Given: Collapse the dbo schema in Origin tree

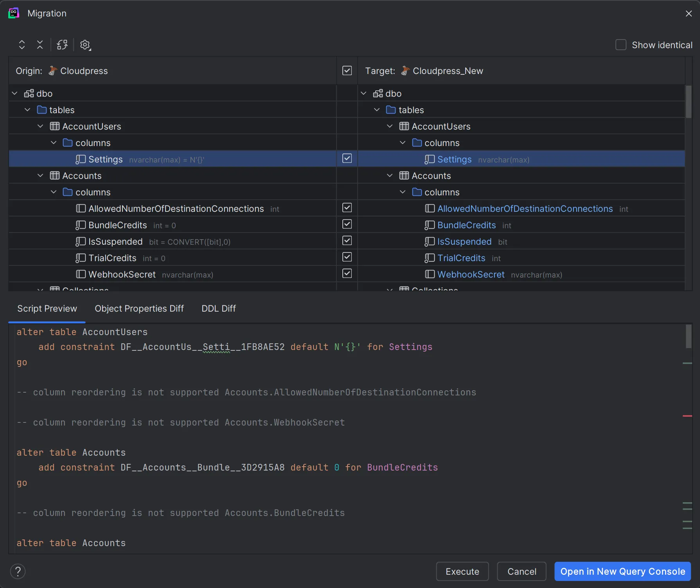Looking at the screenshot, I should pyautogui.click(x=14, y=93).
